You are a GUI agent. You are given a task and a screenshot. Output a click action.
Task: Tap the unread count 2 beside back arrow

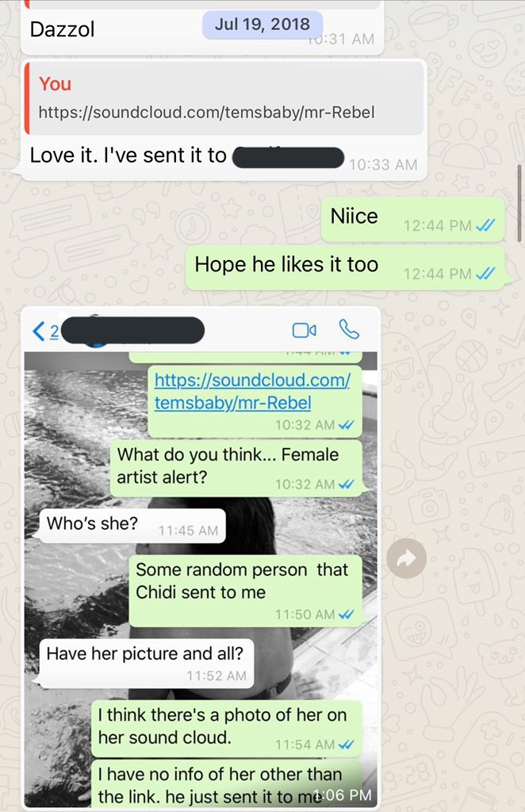(x=54, y=331)
